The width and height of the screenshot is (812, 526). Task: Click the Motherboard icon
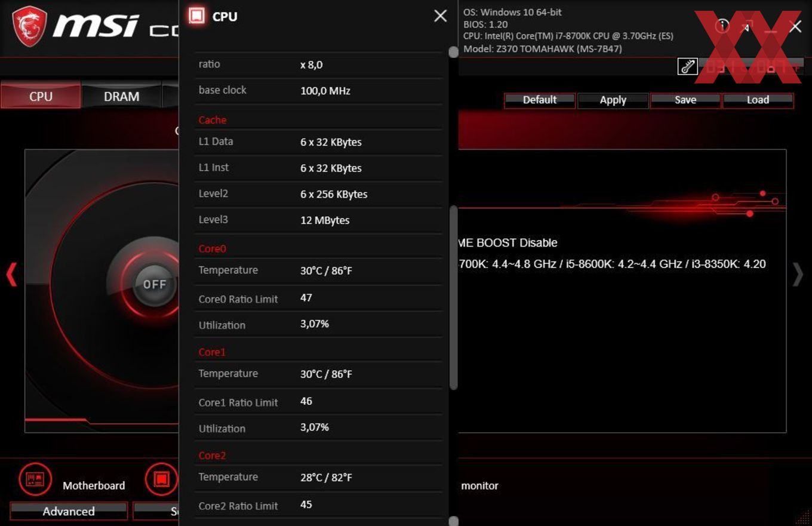coord(35,479)
